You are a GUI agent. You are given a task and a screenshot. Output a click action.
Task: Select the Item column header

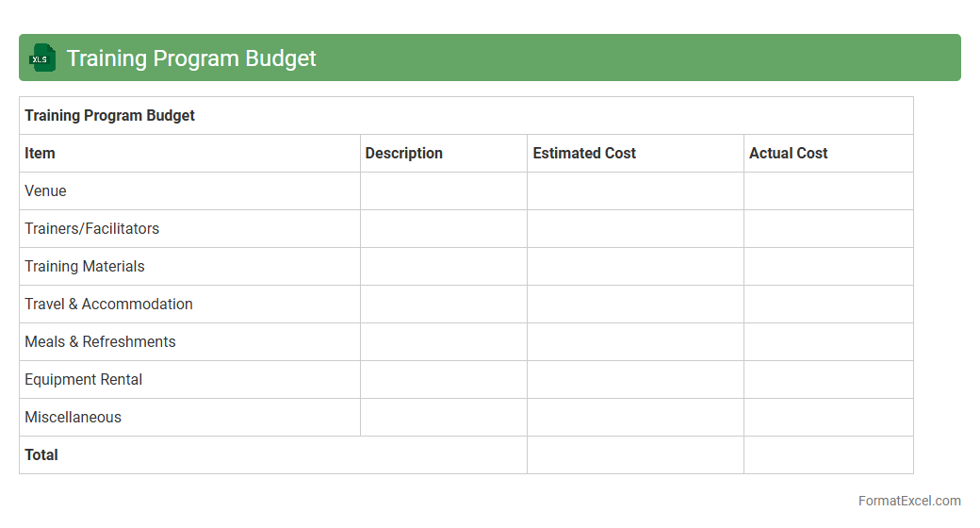[x=40, y=153]
